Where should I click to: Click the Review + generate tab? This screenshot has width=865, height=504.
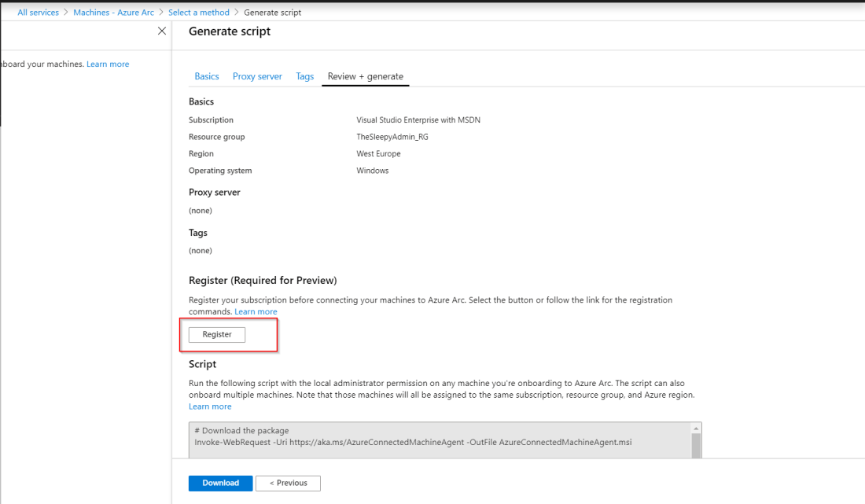click(x=365, y=76)
